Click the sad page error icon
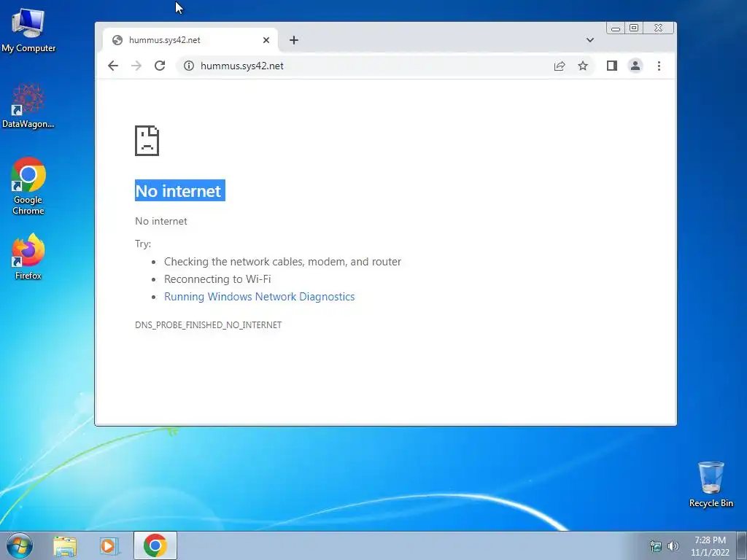The image size is (747, 560). [147, 141]
